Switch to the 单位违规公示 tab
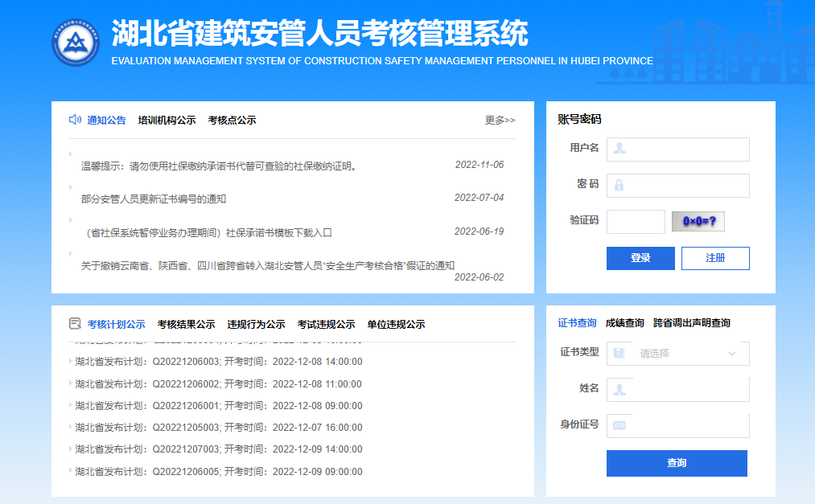 click(x=396, y=325)
